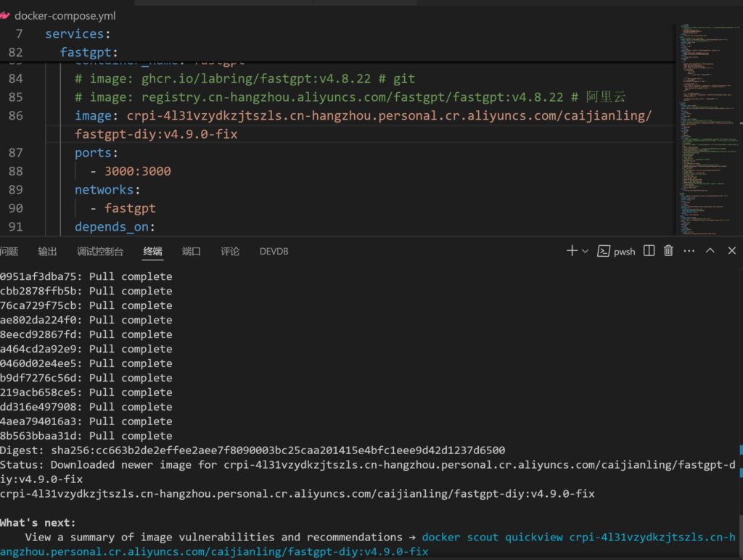Click the '0951af3dba75: Pull complete' line
This screenshot has width=743, height=560.
86,276
